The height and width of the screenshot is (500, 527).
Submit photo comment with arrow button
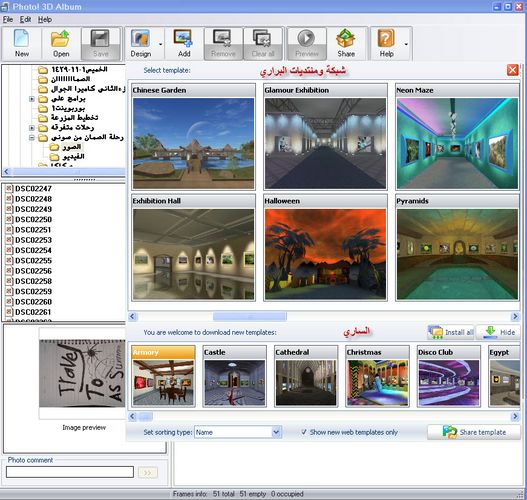[148, 472]
